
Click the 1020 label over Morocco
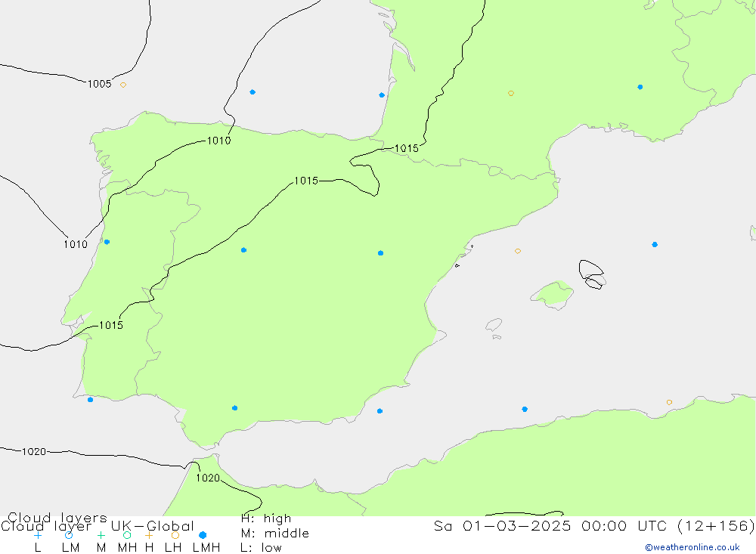click(x=208, y=478)
